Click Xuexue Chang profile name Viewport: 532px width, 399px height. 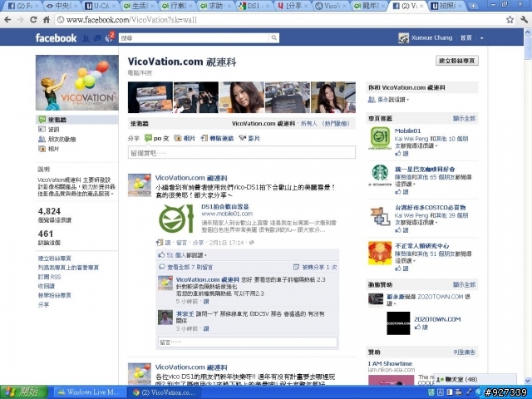(431, 37)
